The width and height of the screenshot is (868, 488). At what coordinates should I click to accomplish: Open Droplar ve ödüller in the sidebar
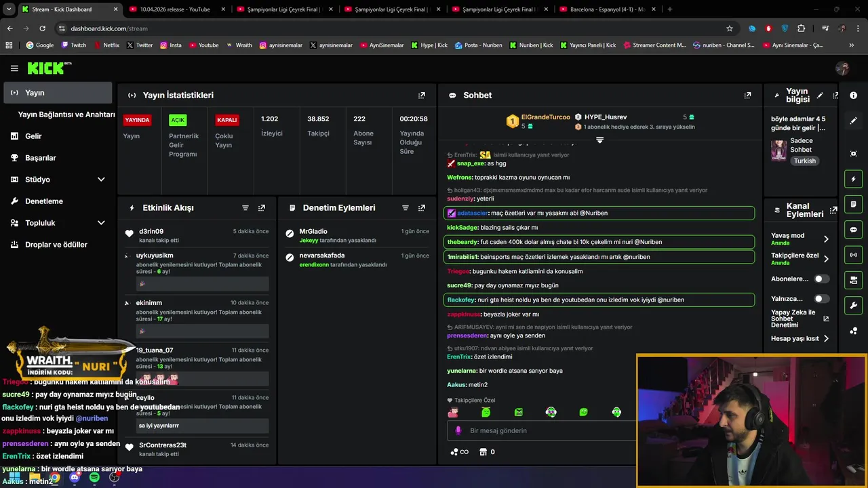tap(56, 245)
